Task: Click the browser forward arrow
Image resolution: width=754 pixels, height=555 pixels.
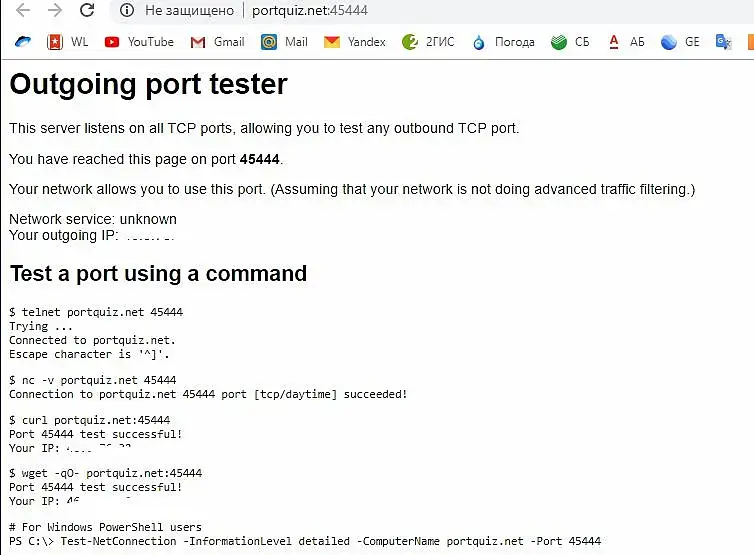Action: click(55, 11)
